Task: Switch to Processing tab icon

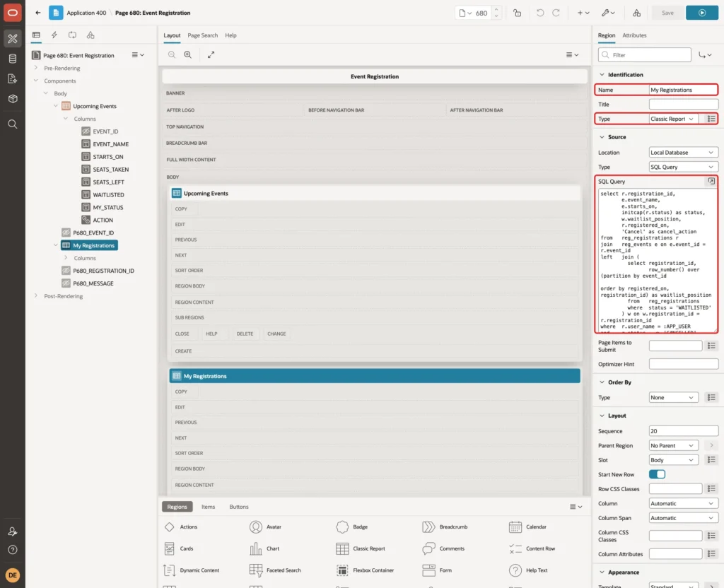Action: [73, 35]
